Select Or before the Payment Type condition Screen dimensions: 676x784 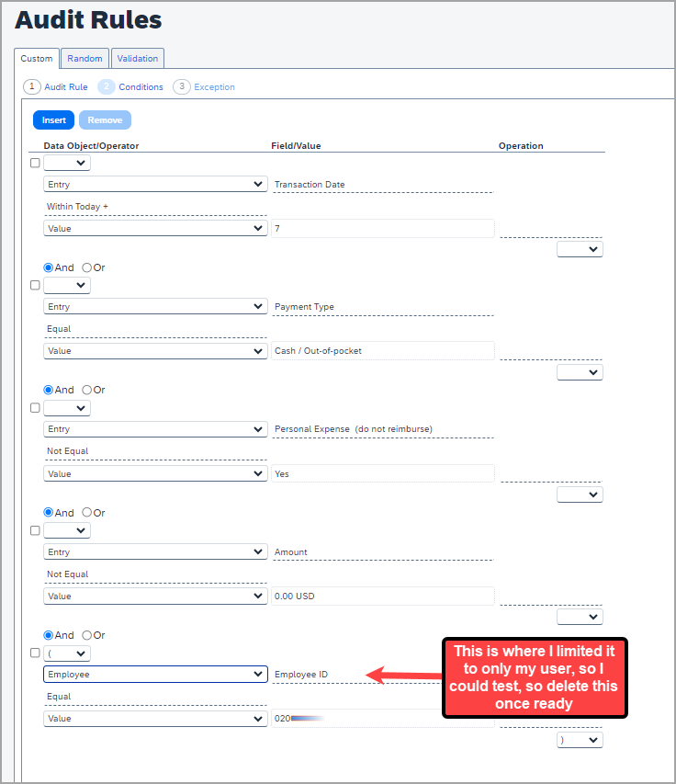click(87, 267)
